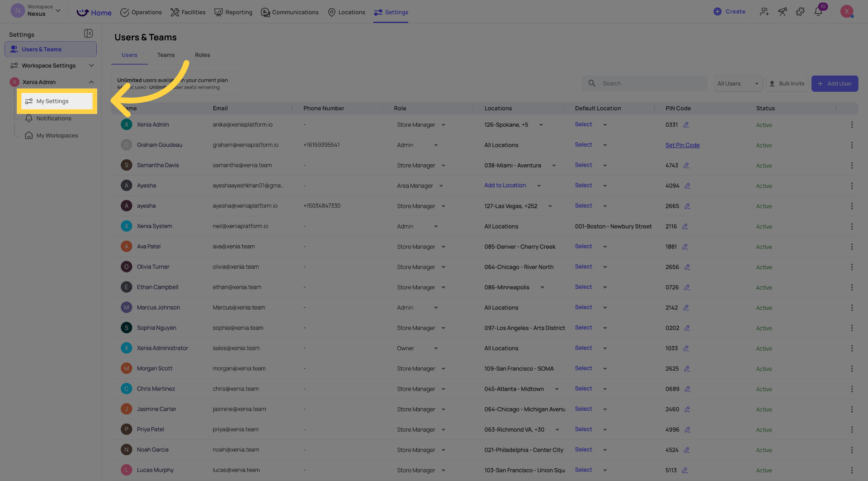Open the user avatar profile menu
The width and height of the screenshot is (868, 481).
pyautogui.click(x=846, y=11)
